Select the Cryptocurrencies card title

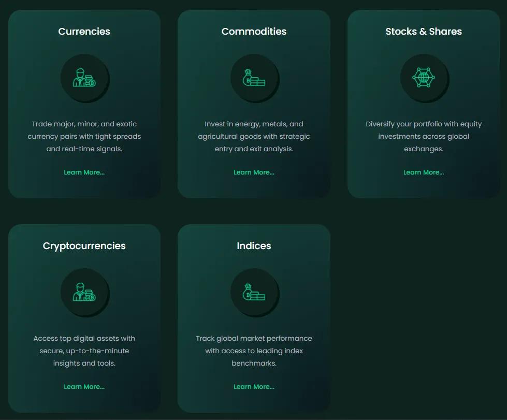pyautogui.click(x=84, y=246)
